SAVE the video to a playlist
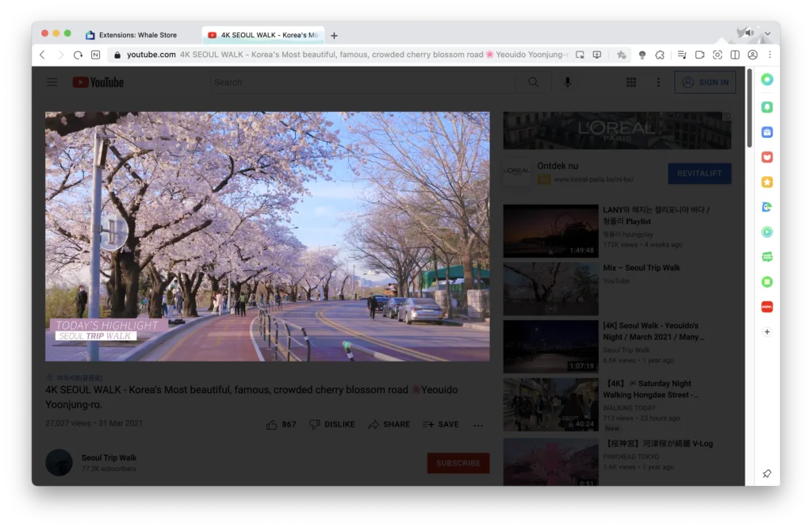Screen dimensions: 812x528 [441, 424]
